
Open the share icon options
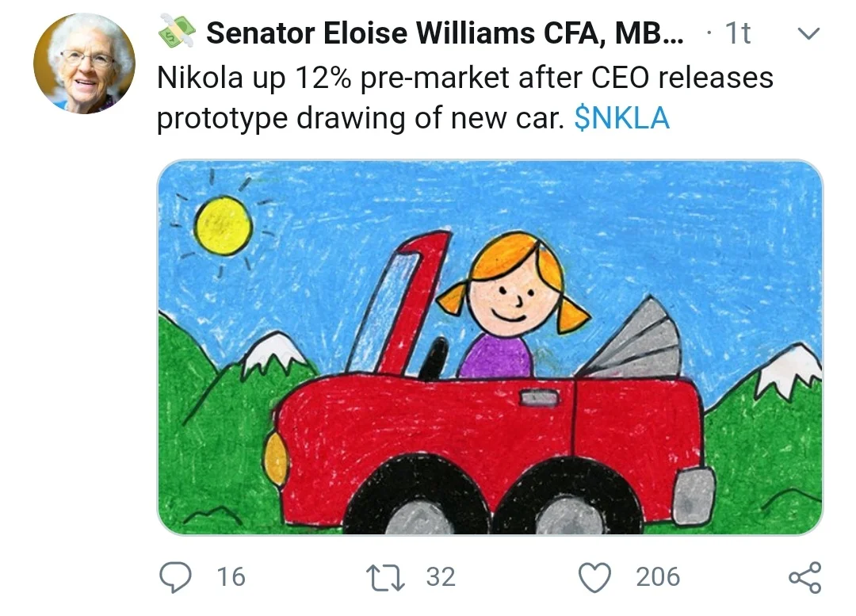click(804, 577)
